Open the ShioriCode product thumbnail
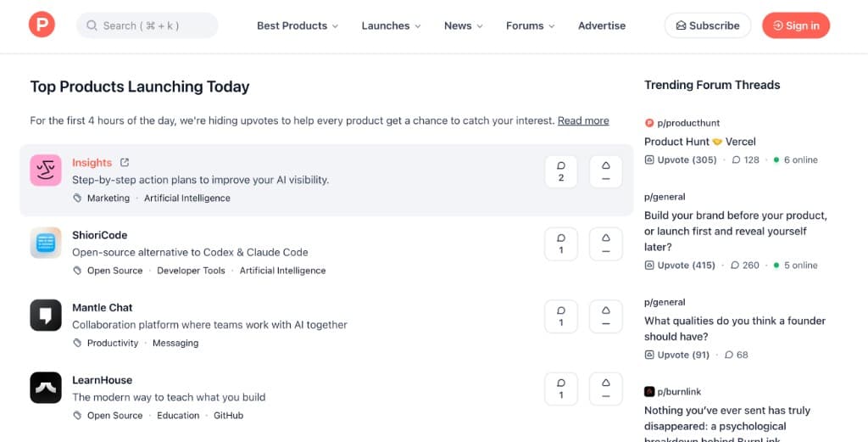The height and width of the screenshot is (442, 868). pos(46,243)
